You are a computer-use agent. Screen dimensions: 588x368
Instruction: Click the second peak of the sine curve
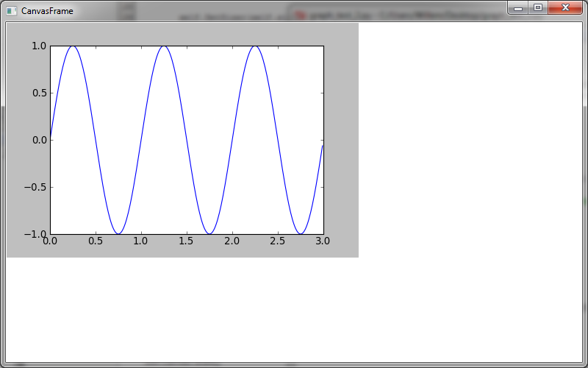coord(164,46)
